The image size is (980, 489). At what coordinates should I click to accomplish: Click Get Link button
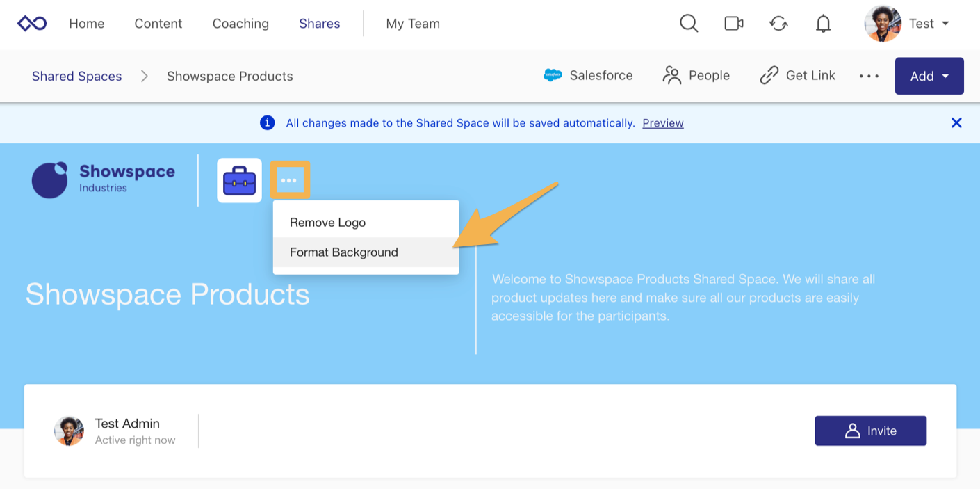click(798, 76)
